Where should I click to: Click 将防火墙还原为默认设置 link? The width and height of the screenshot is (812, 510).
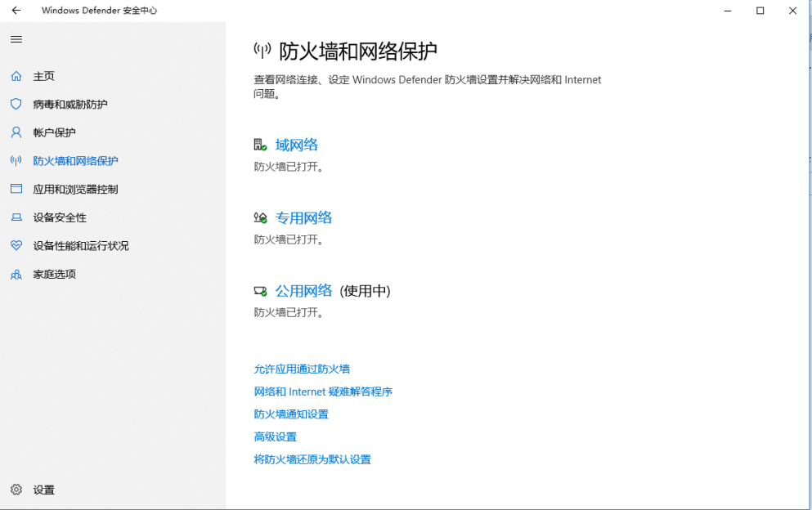click(312, 460)
